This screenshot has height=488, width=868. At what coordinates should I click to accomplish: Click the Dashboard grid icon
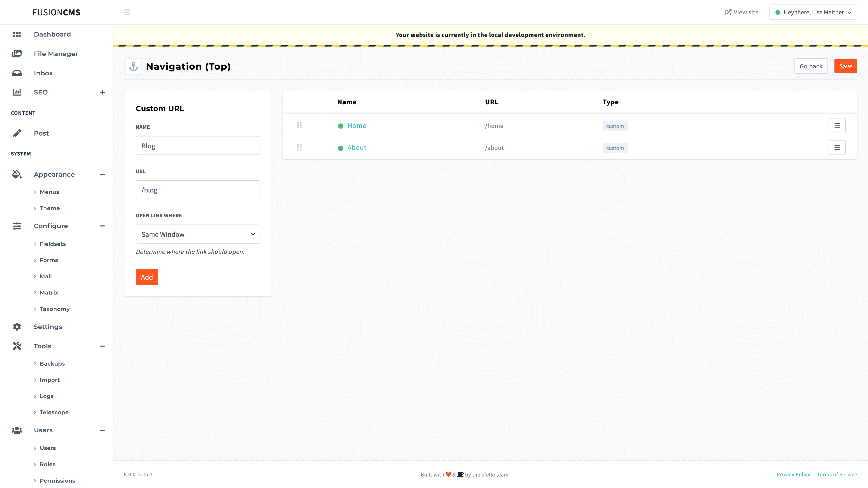17,34
